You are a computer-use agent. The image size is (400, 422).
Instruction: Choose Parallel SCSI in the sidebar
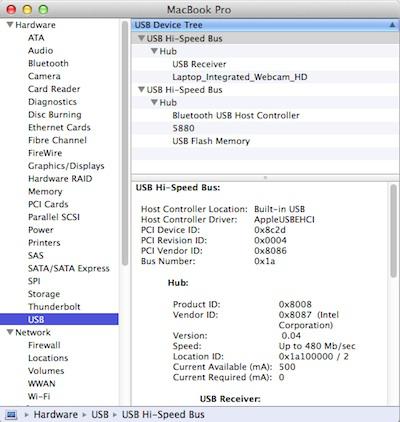pyautogui.click(x=54, y=217)
